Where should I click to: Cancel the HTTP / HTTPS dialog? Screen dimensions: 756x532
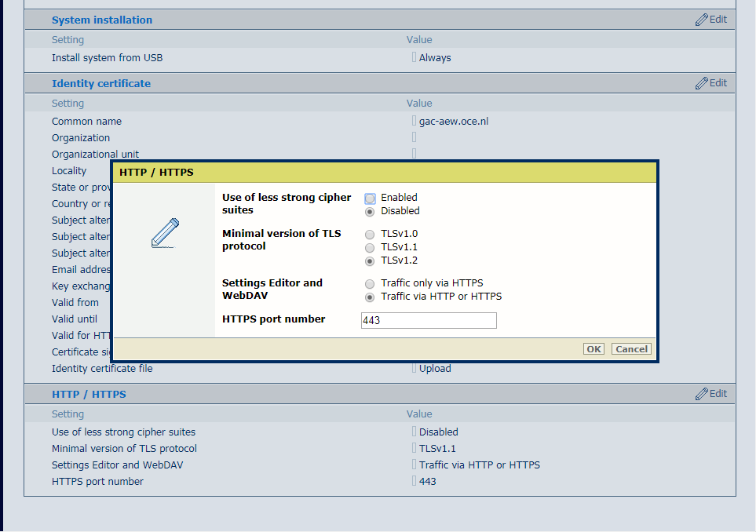point(631,349)
